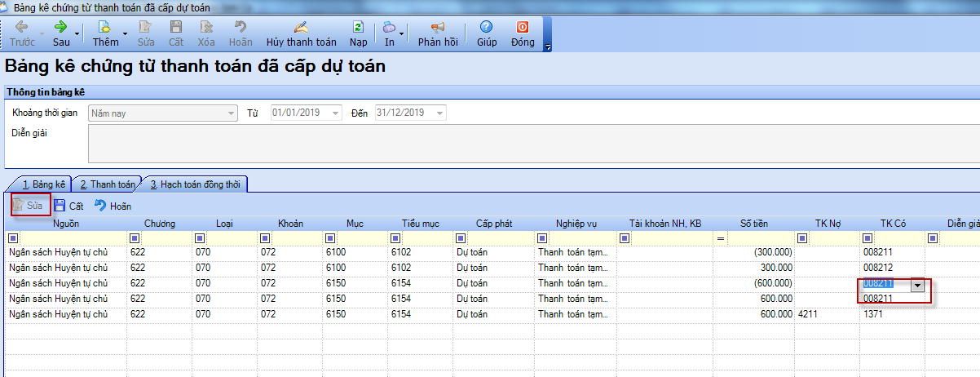Click the filter icon under Loại column
Screen dimensions: 980x377
click(x=200, y=238)
